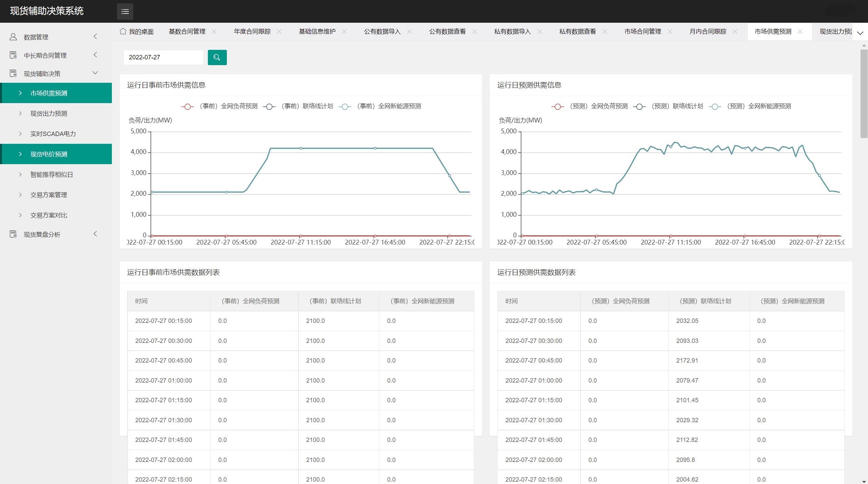This screenshot has width=868, height=484.
Task: Expand the 数据管理 menu chevron
Action: (x=95, y=37)
